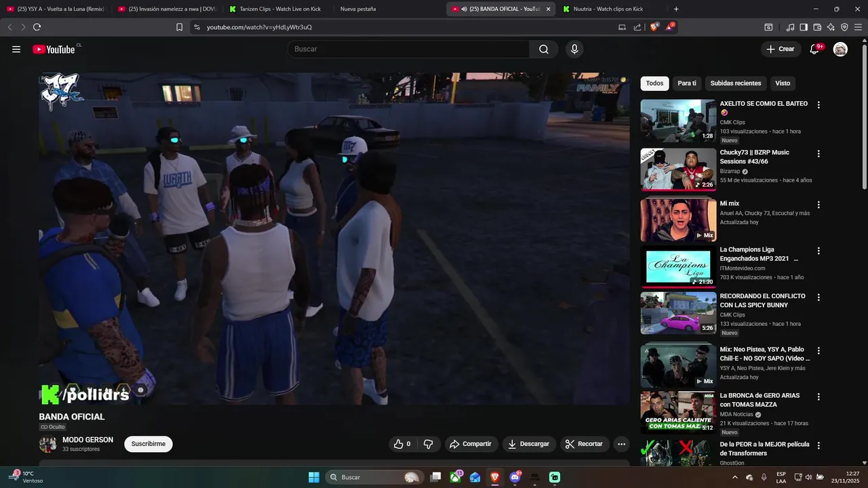Switch to Nuutria Kick clips tab
This screenshot has height=488, width=868.
pos(611,9)
